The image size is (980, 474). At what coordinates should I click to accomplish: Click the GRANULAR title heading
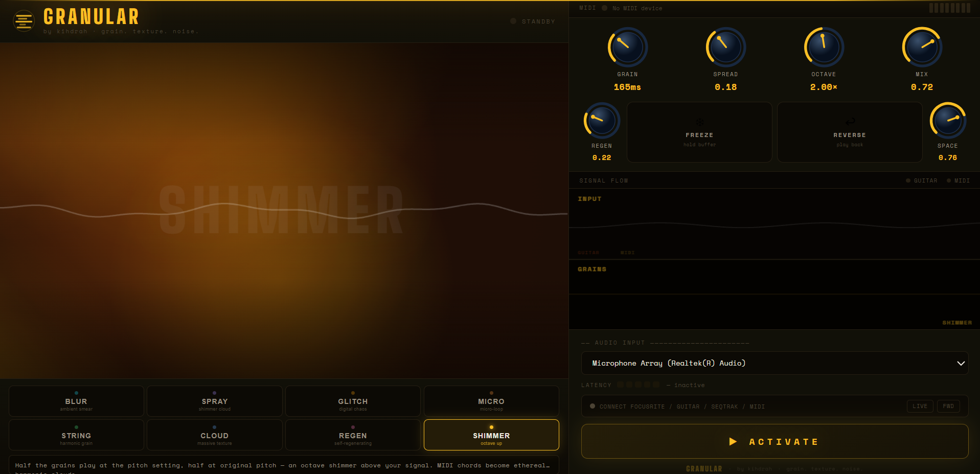coord(91,17)
